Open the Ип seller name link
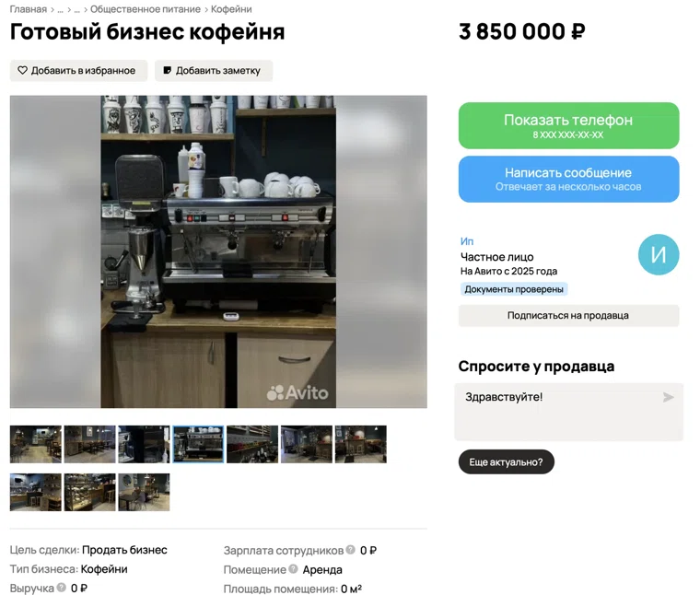Image resolution: width=700 pixels, height=595 pixels. pyautogui.click(x=467, y=241)
